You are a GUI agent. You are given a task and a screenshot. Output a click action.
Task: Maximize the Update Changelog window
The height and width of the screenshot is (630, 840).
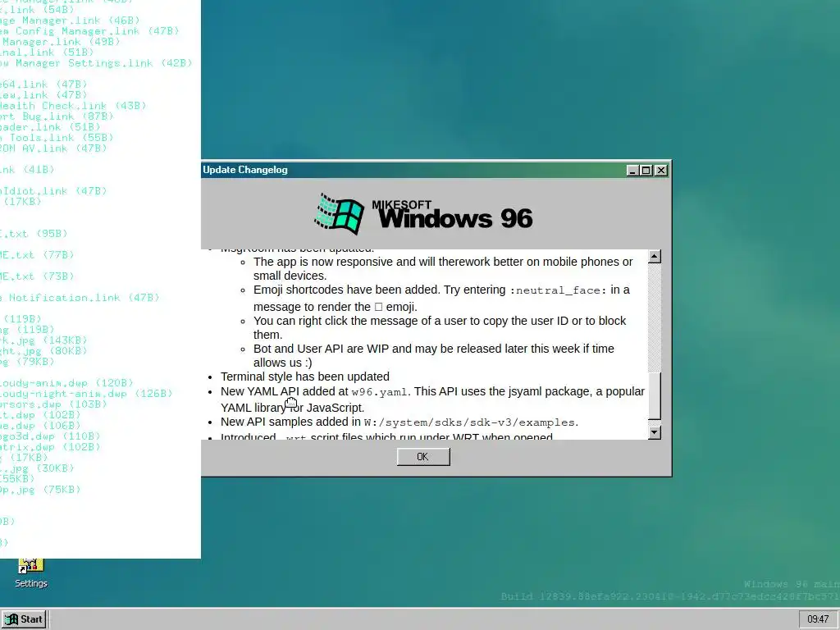point(646,171)
